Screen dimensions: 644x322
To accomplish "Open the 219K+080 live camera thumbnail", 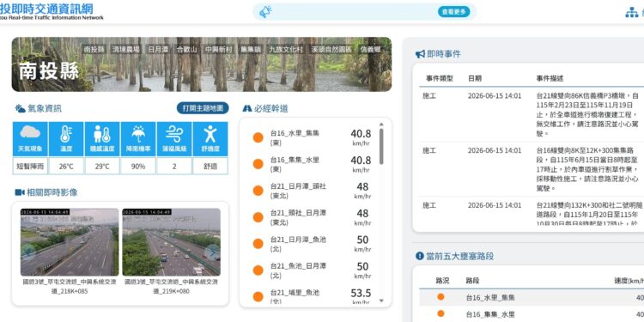I will point(171,242).
